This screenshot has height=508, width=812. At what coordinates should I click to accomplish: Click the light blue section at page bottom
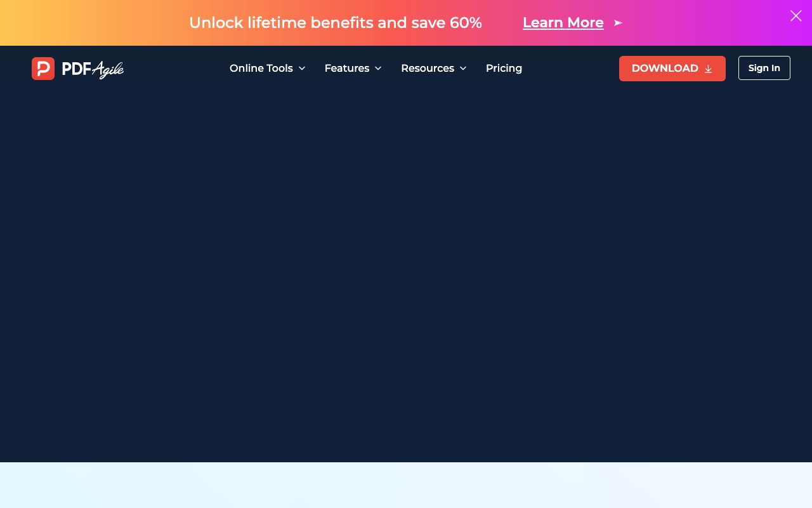coord(406,486)
